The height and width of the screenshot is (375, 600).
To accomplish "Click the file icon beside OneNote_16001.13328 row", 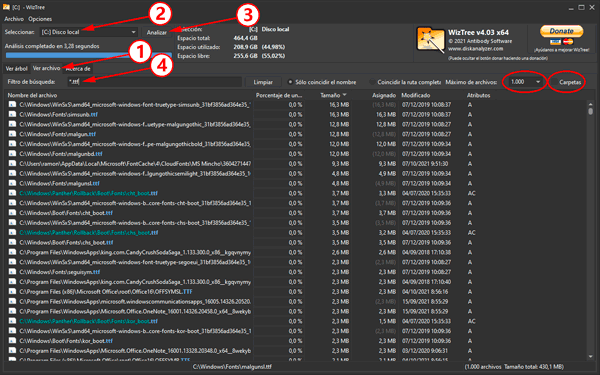I will [x=12, y=350].
